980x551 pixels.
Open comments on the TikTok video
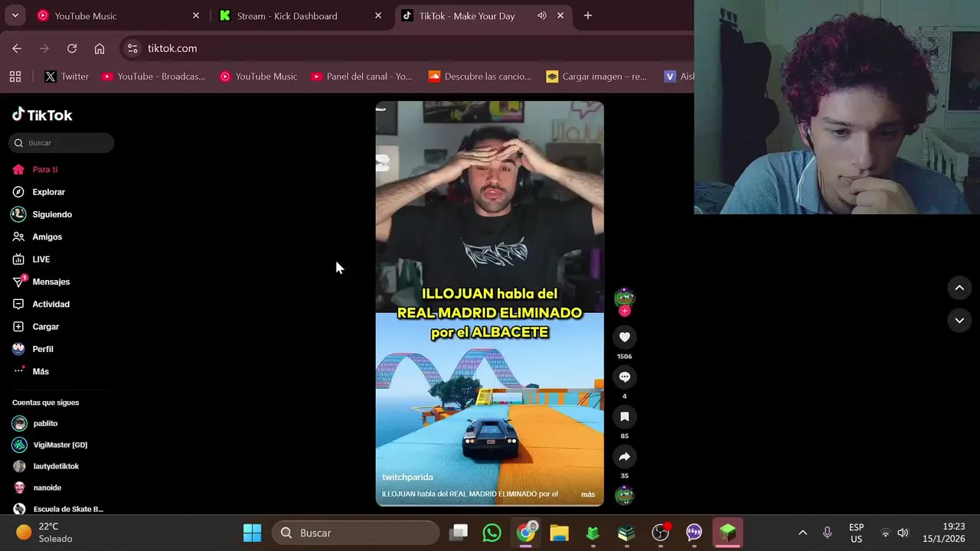coord(625,377)
